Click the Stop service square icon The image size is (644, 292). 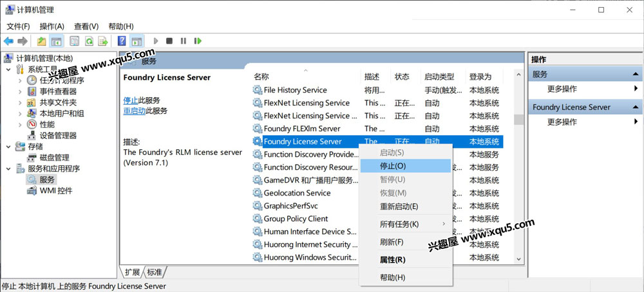pos(169,41)
